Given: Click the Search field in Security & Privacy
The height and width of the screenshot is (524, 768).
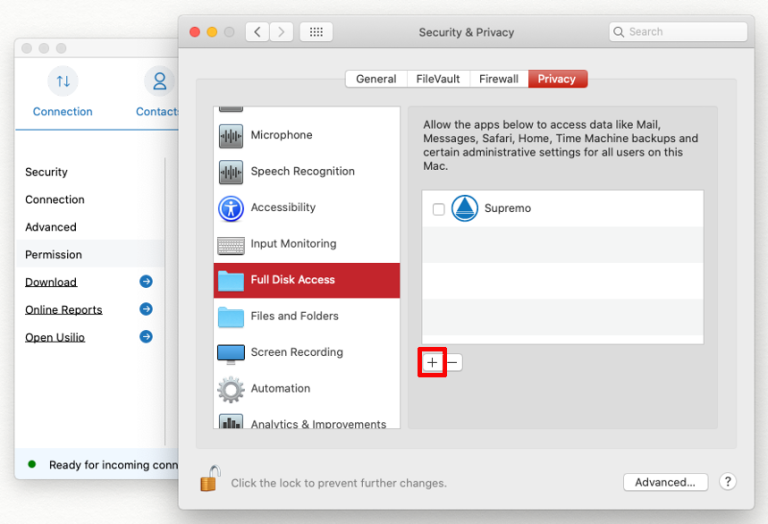Looking at the screenshot, I should 678,32.
